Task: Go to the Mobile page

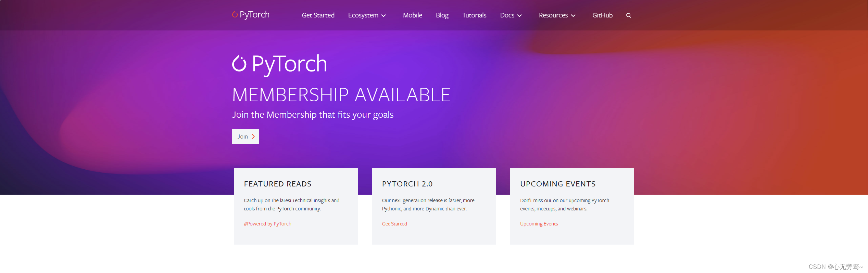Action: (412, 15)
